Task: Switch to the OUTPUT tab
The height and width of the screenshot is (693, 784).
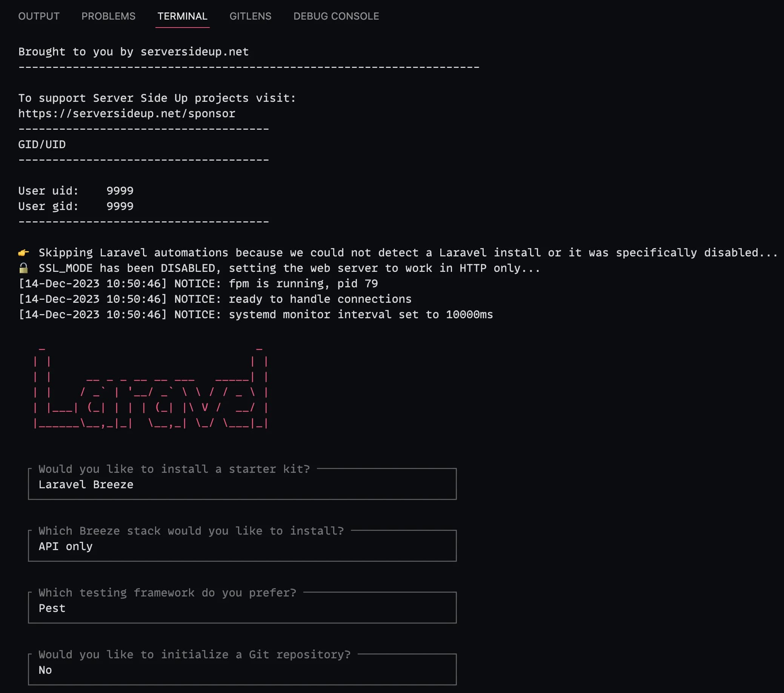Action: 39,16
